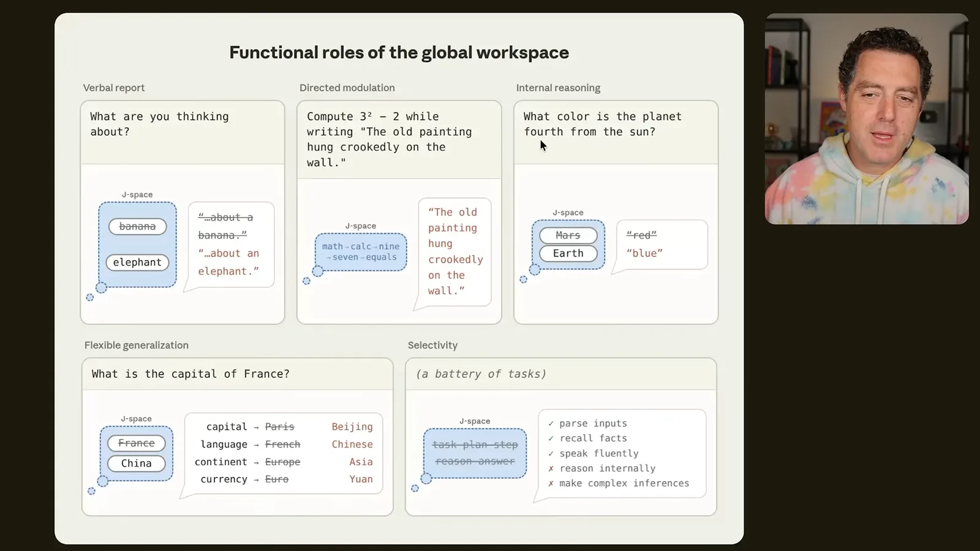Click the struck-through 'reason answer' text
The width and height of the screenshot is (980, 551).
[475, 461]
